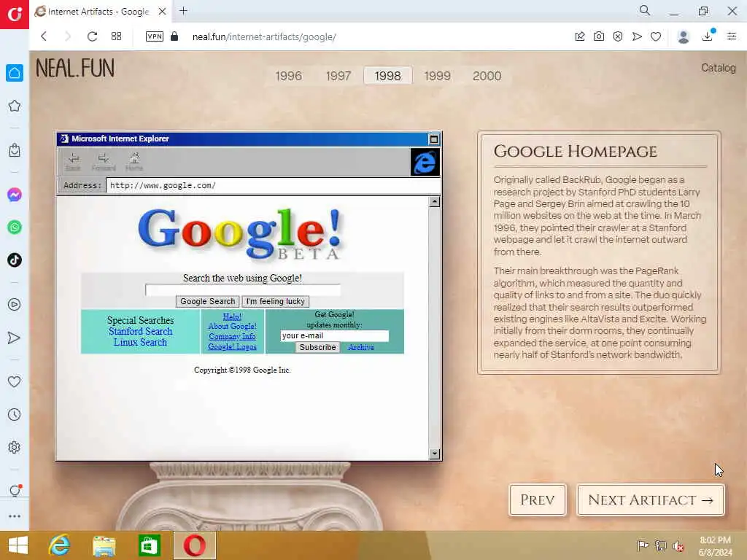Open the Company Info link
This screenshot has height=560, width=747.
232,337
